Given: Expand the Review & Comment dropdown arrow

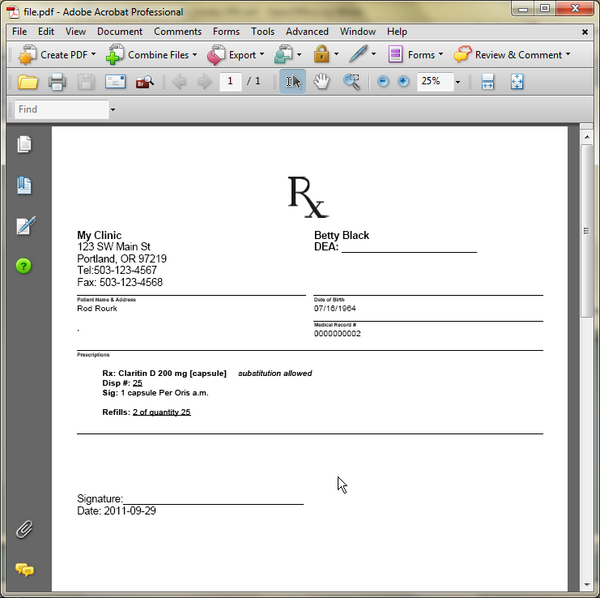Looking at the screenshot, I should (x=568, y=55).
